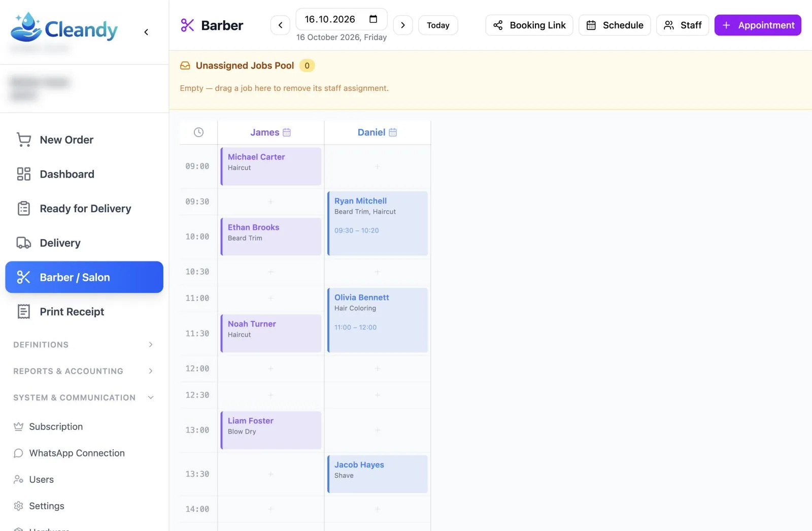
Task: Add slot at 12:30 for Daniel
Action: point(377,395)
